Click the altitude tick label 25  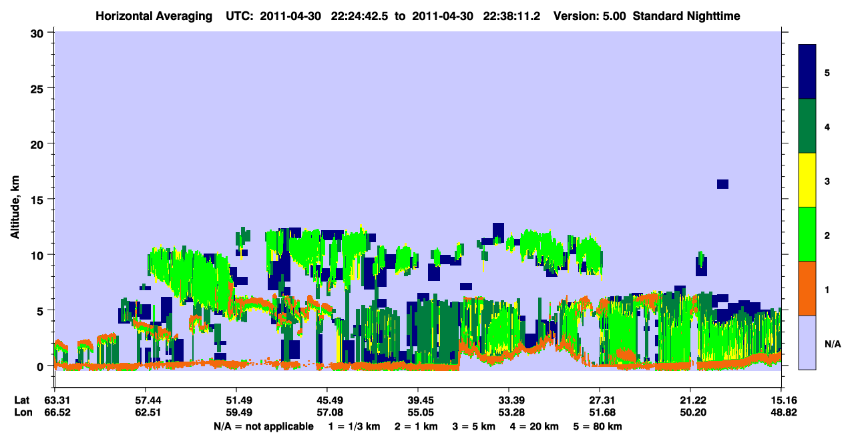pyautogui.click(x=38, y=88)
